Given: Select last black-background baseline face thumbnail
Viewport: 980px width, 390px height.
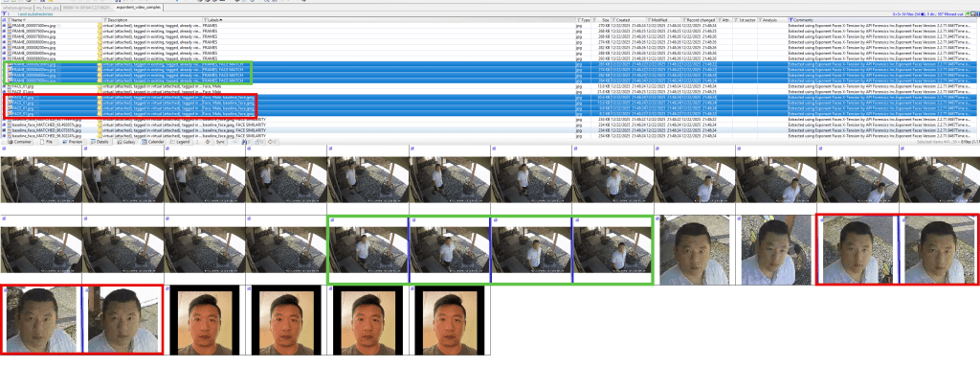Looking at the screenshot, I should tap(447, 320).
